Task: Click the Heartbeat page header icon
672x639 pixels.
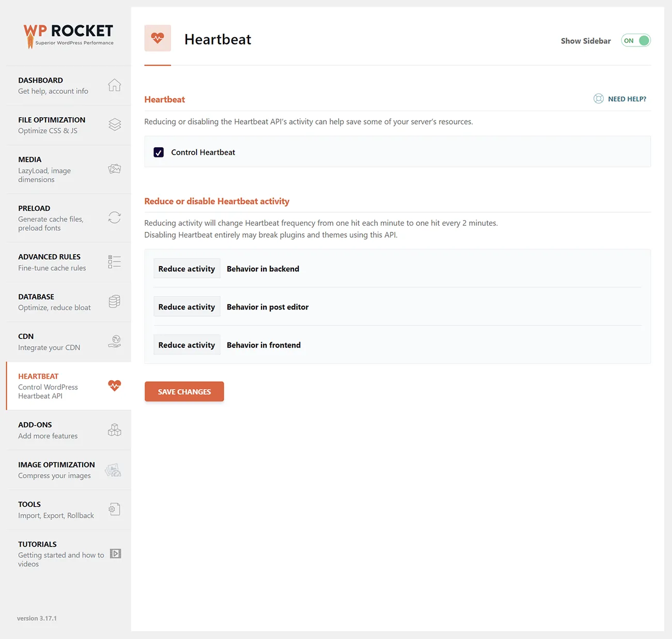Action: tap(158, 38)
